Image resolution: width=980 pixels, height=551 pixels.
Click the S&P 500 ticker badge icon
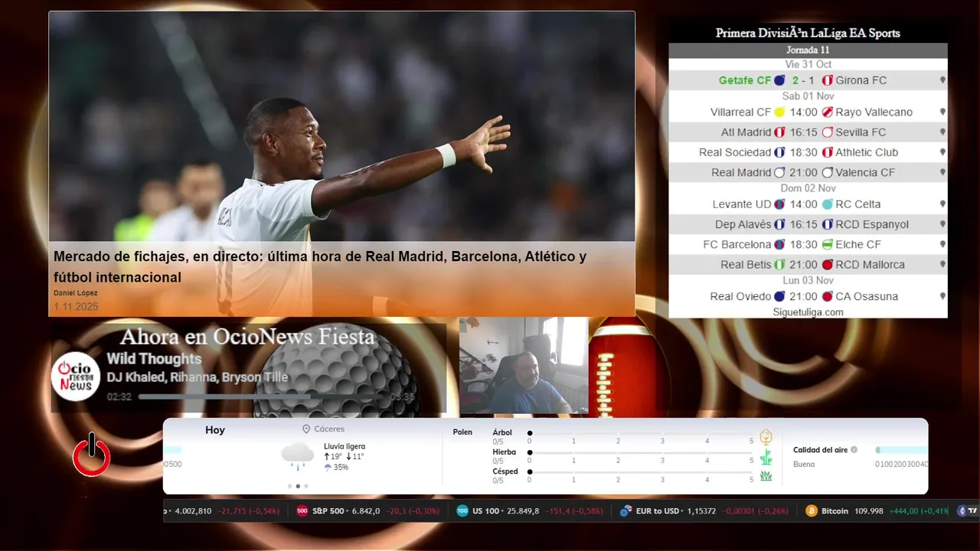(302, 511)
